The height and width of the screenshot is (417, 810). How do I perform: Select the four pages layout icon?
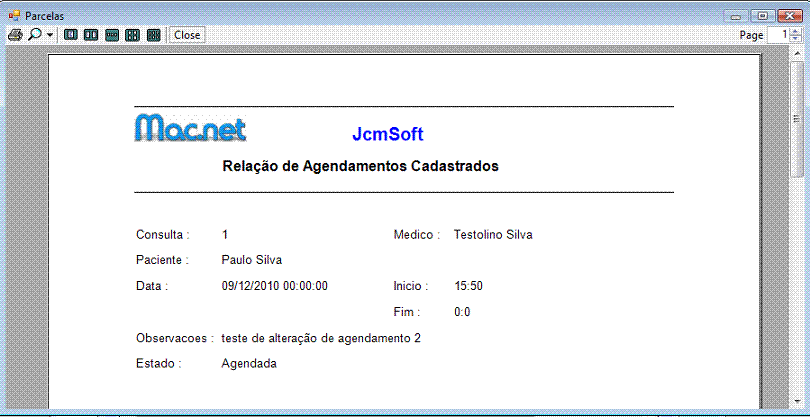pos(133,35)
